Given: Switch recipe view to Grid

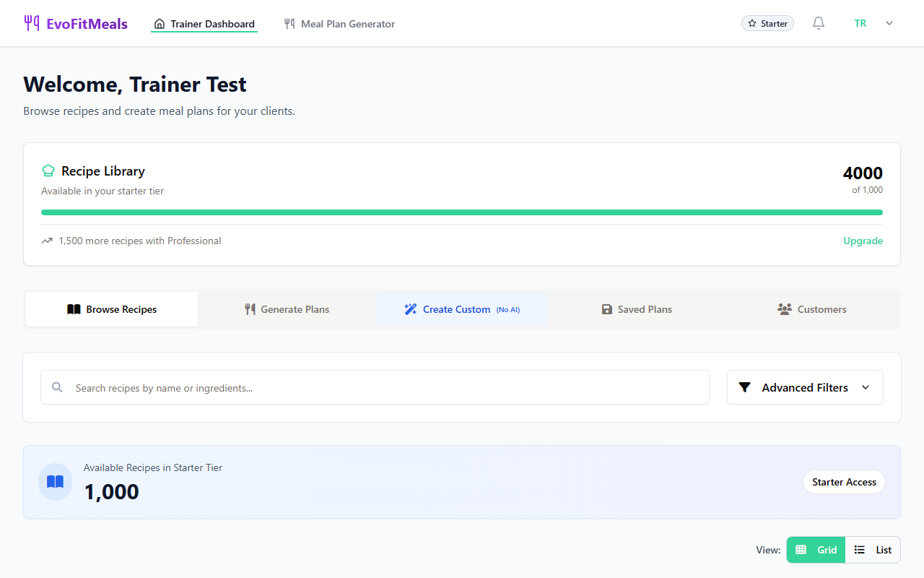Looking at the screenshot, I should pyautogui.click(x=816, y=550).
